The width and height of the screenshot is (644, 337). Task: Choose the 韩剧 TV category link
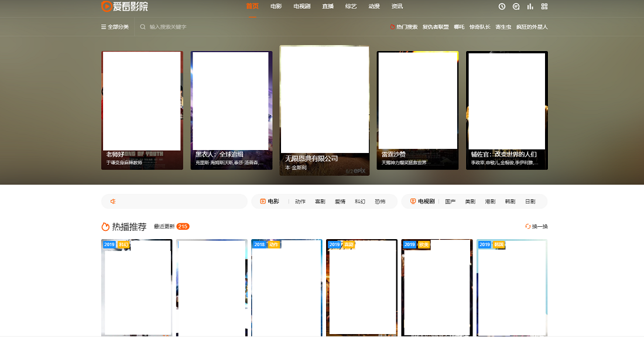click(510, 202)
